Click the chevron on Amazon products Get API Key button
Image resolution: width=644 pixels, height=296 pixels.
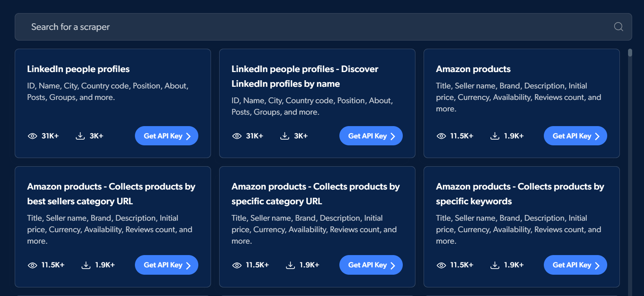pyautogui.click(x=597, y=136)
